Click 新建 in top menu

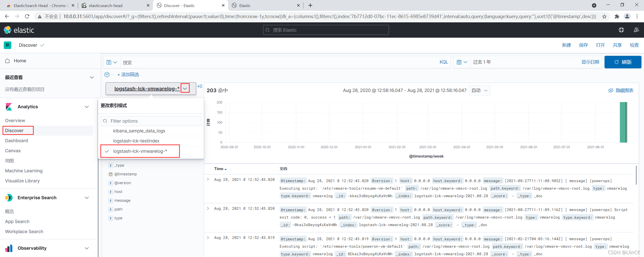566,45
